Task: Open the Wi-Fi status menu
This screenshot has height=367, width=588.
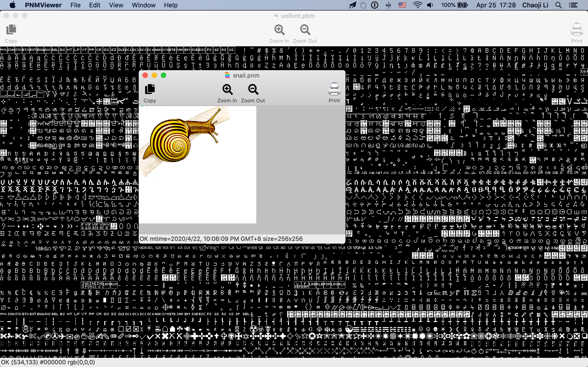Action: pos(417,5)
